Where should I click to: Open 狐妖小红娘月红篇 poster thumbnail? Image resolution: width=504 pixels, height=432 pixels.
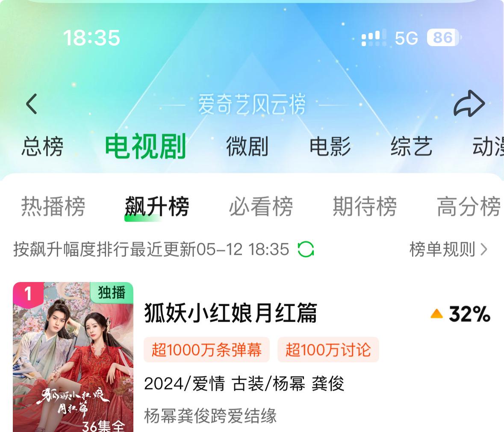tap(73, 357)
